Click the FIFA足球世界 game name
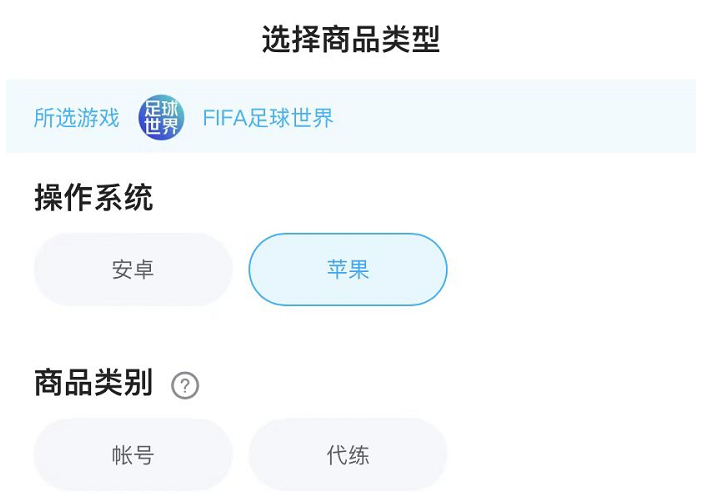The image size is (704, 494). [x=268, y=119]
